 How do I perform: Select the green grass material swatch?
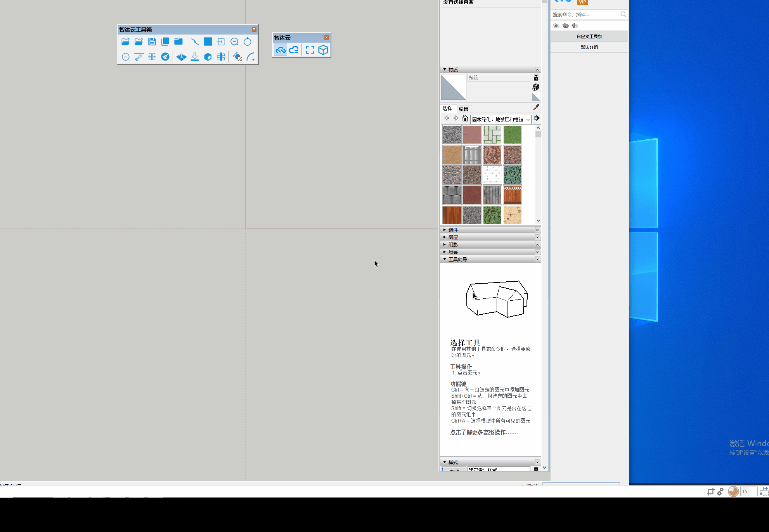pyautogui.click(x=512, y=135)
